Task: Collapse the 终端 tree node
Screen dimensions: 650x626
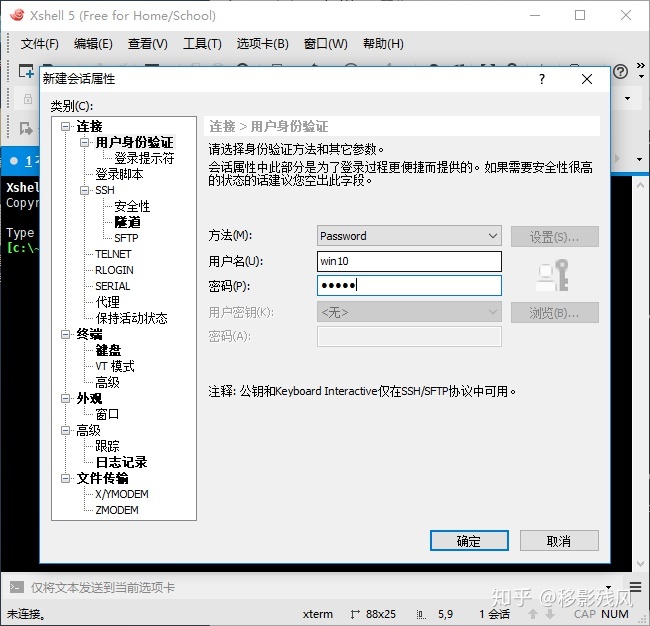Action: tap(65, 334)
